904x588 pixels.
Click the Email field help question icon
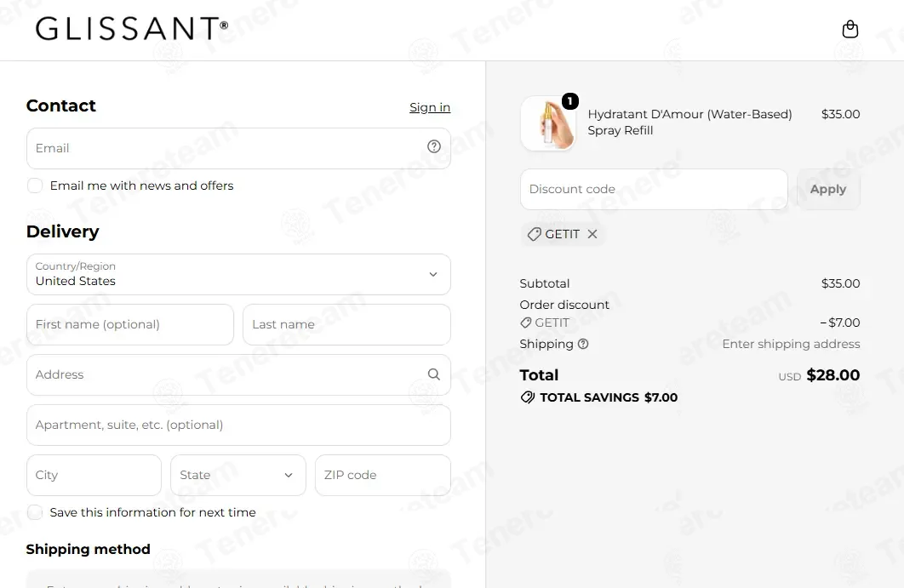click(434, 146)
